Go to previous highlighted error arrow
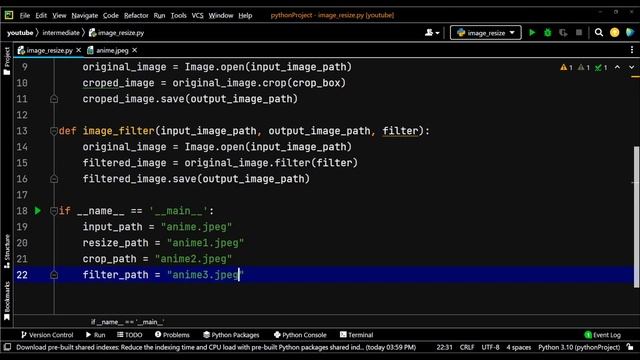 click(x=617, y=67)
